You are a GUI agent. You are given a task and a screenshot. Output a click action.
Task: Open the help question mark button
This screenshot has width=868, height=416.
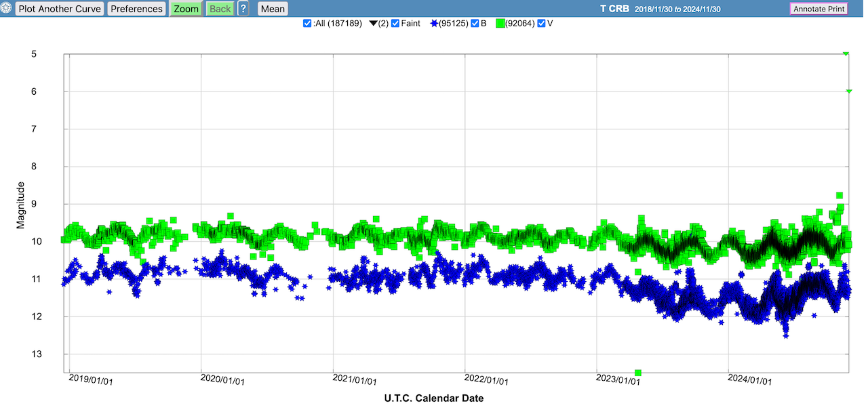pos(243,9)
